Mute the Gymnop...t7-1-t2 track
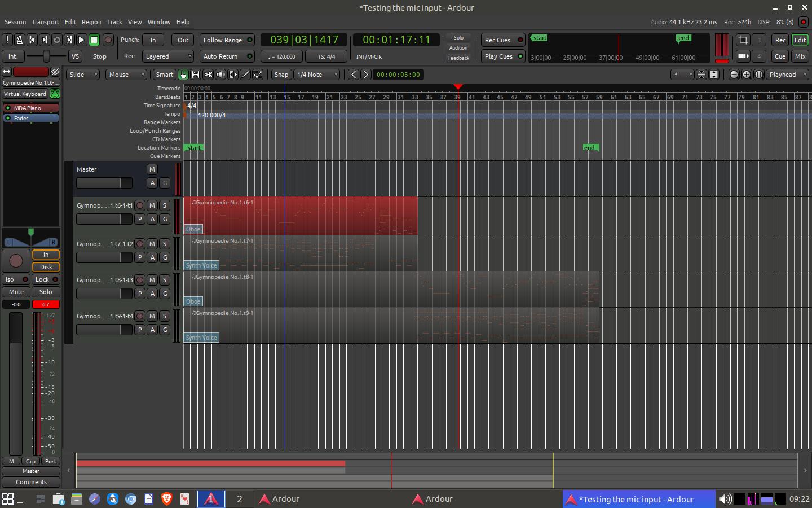 [x=152, y=244]
